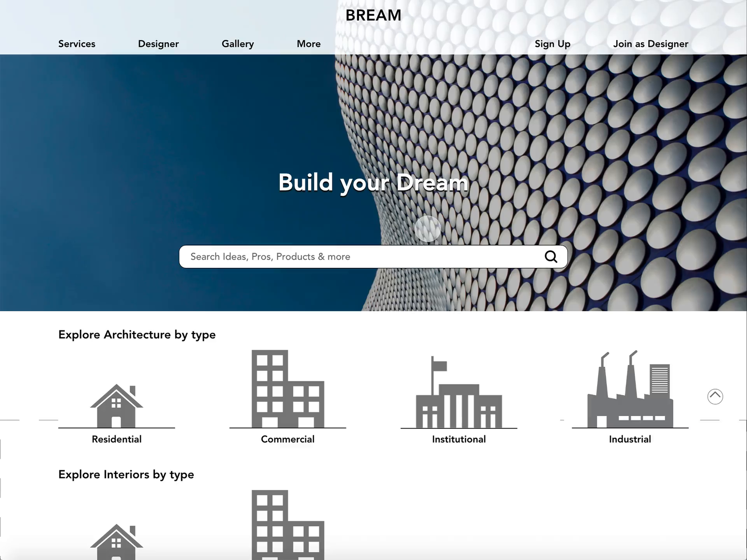Viewport: 747px width, 560px height.
Task: Open the Residential category via its label
Action: [x=116, y=439]
